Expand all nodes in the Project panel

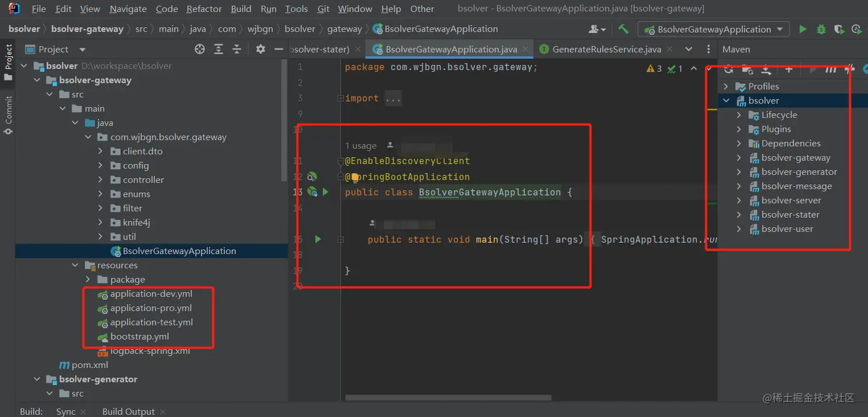pos(219,49)
